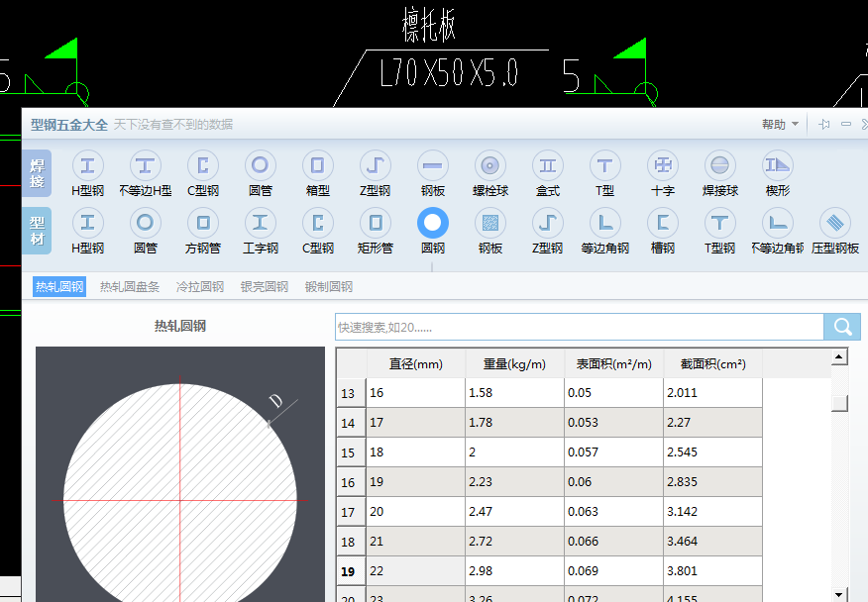Choose welded 钢板 icon in 焊接 row
Image resolution: width=868 pixels, height=602 pixels.
[x=433, y=165]
